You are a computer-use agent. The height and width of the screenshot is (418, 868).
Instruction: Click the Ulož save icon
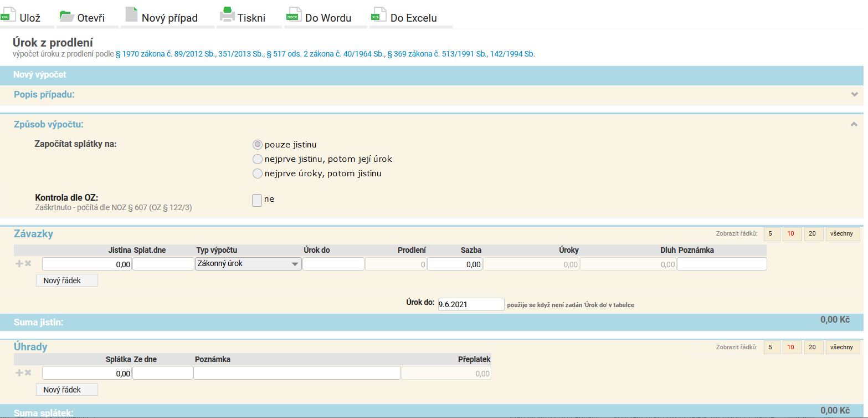(x=7, y=15)
